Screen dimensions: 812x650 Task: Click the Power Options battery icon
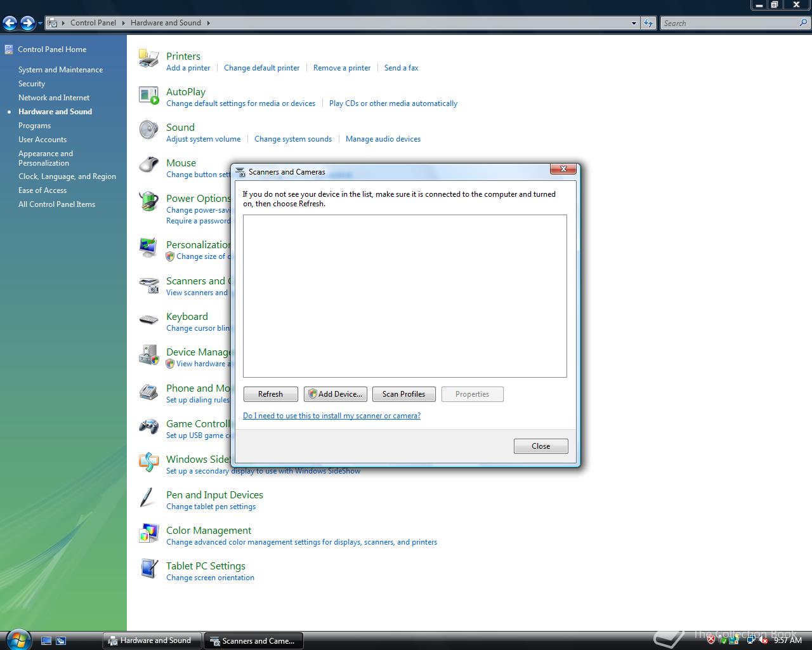tap(148, 201)
